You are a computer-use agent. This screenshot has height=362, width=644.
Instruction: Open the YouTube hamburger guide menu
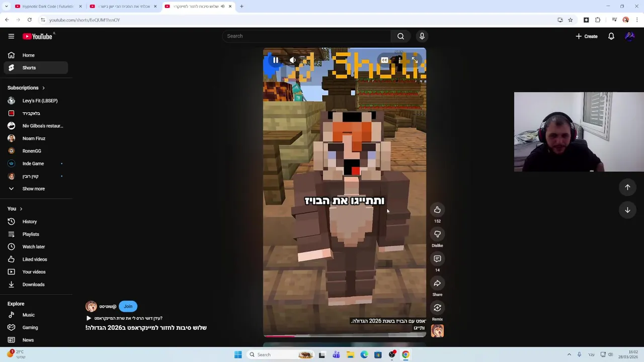[11, 36]
